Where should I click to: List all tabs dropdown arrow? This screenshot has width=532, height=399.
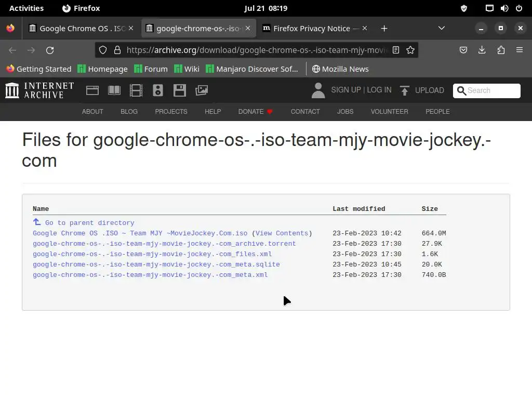click(442, 28)
